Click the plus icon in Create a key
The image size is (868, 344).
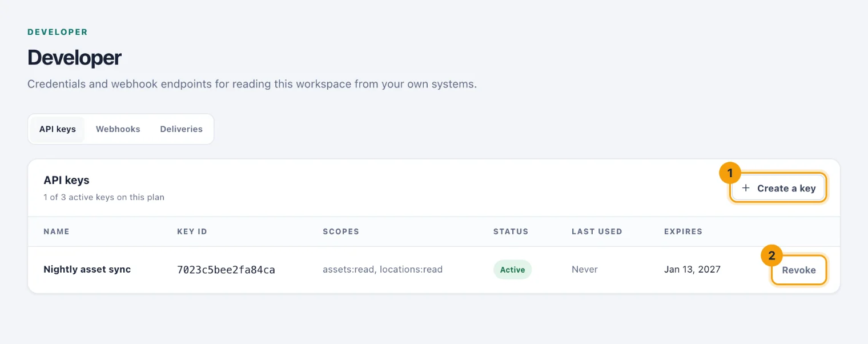tap(746, 188)
